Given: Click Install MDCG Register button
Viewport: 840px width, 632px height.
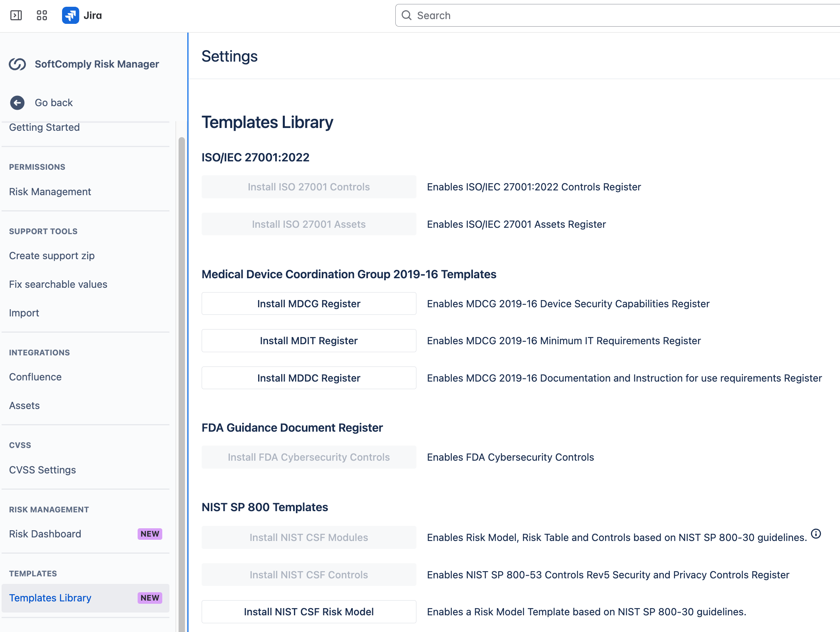Looking at the screenshot, I should 309,304.
